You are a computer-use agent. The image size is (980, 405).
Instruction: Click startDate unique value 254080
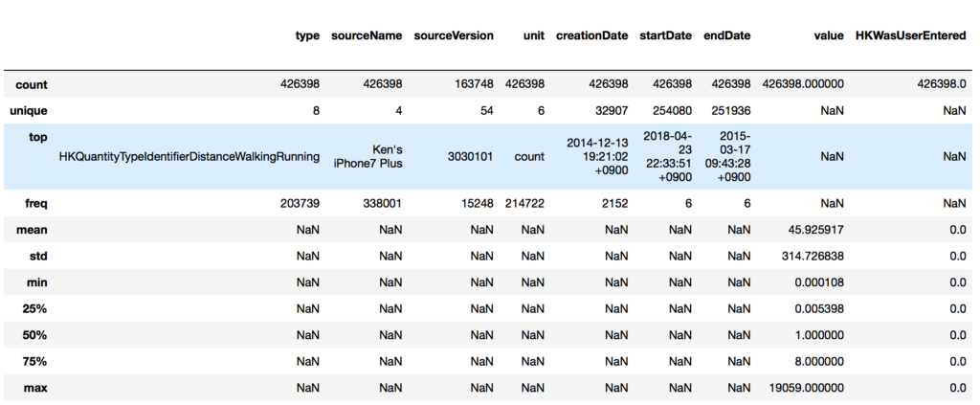pyautogui.click(x=673, y=111)
